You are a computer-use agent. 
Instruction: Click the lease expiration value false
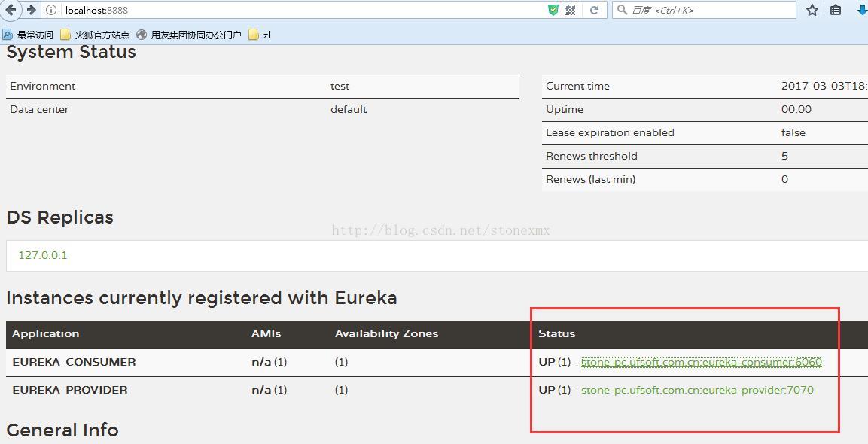pos(793,133)
